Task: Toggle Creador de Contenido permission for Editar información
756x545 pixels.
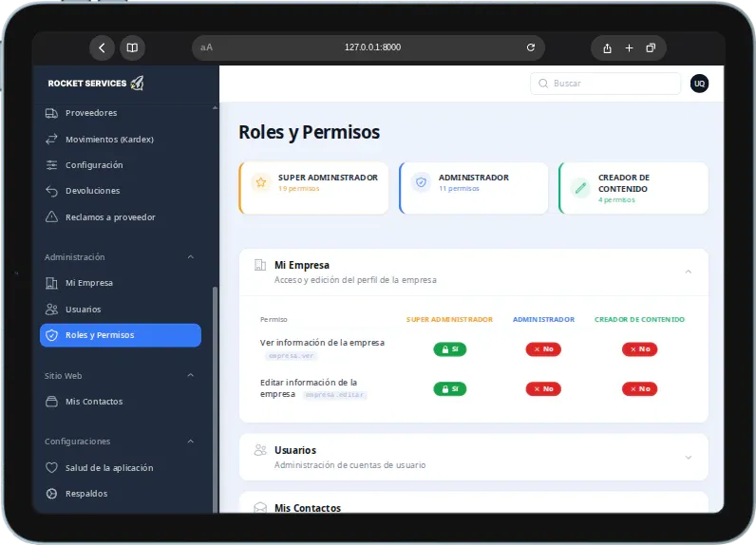Action: [639, 389]
